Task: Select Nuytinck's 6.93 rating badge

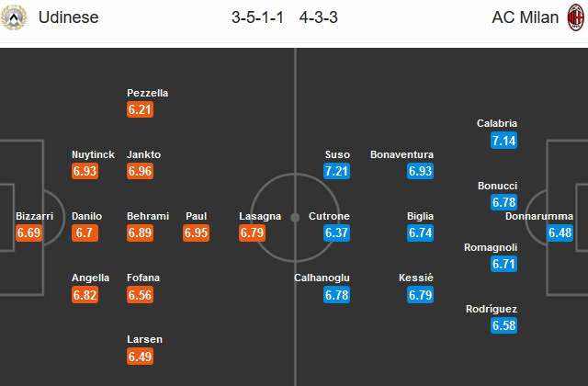Action: [x=85, y=172]
